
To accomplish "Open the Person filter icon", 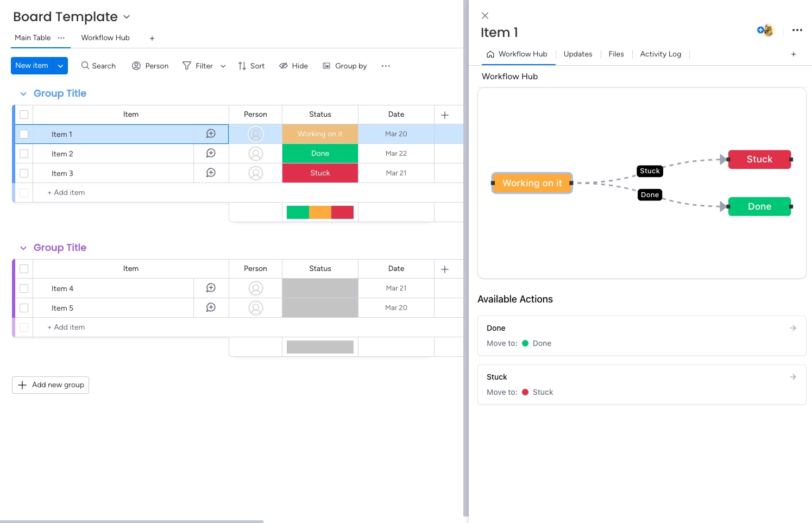I will [x=136, y=66].
